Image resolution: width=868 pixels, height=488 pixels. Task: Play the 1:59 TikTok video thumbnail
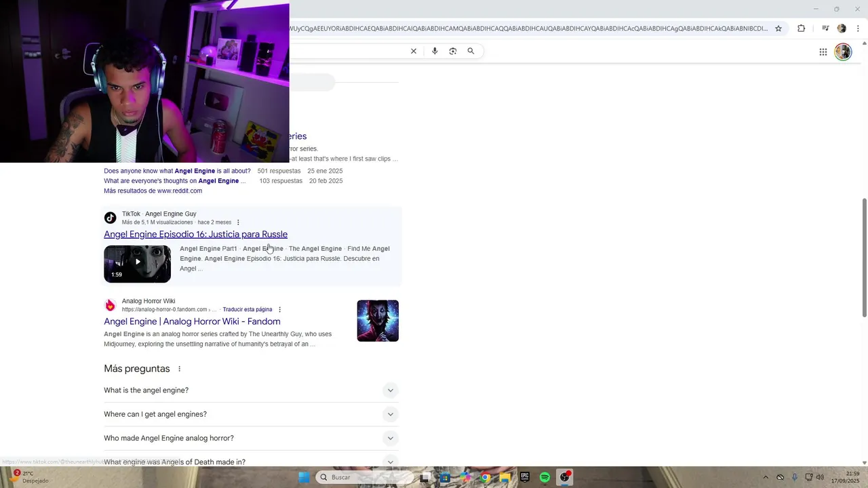[137, 264]
